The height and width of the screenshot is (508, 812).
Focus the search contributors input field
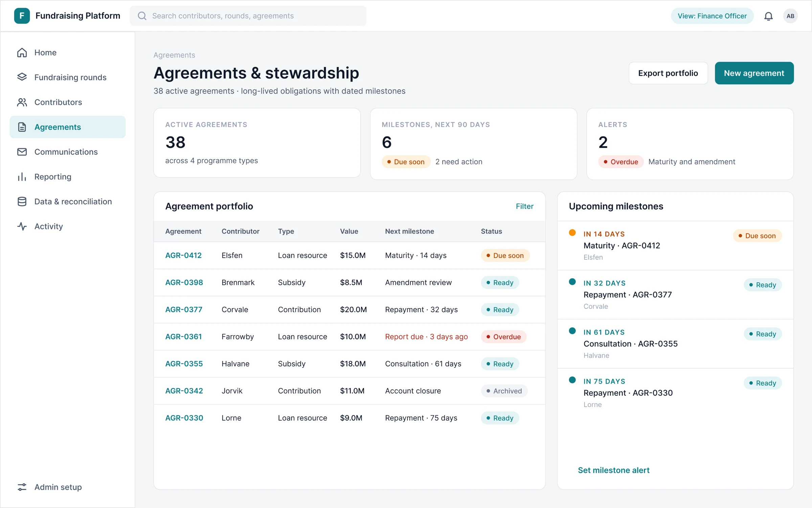click(248, 16)
